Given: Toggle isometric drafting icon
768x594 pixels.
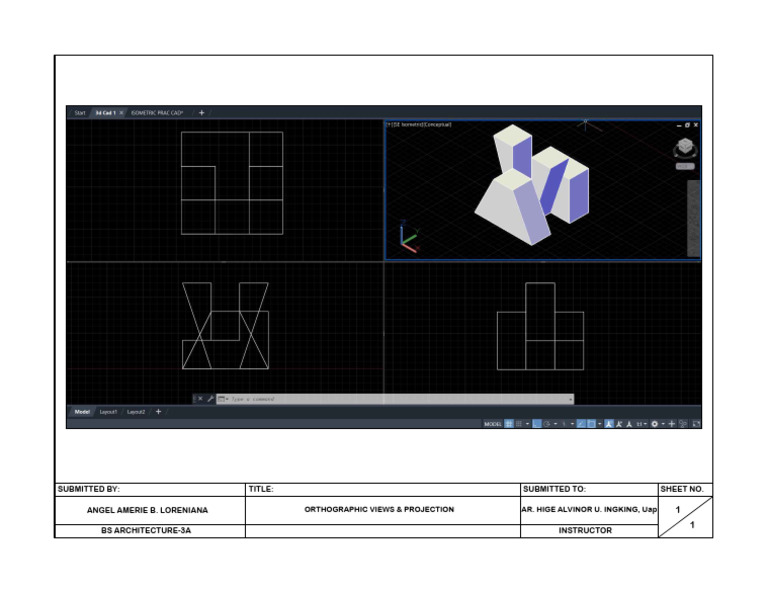Looking at the screenshot, I should click(x=564, y=424).
